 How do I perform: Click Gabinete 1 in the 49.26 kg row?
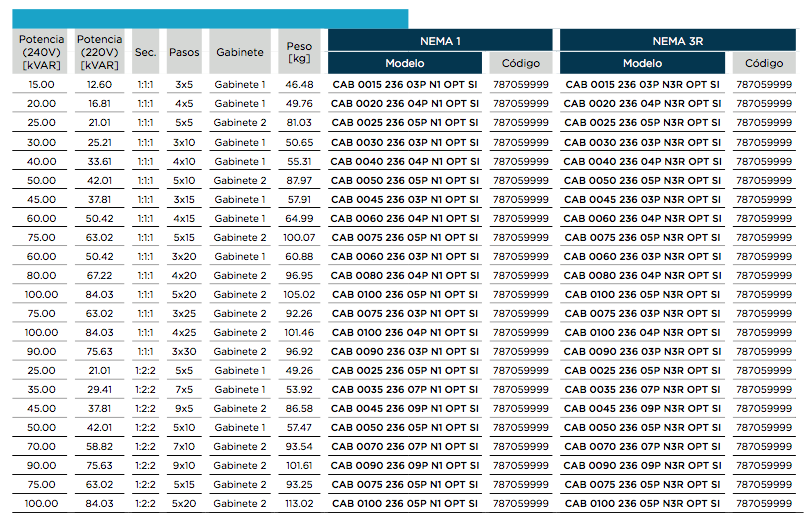(x=240, y=371)
